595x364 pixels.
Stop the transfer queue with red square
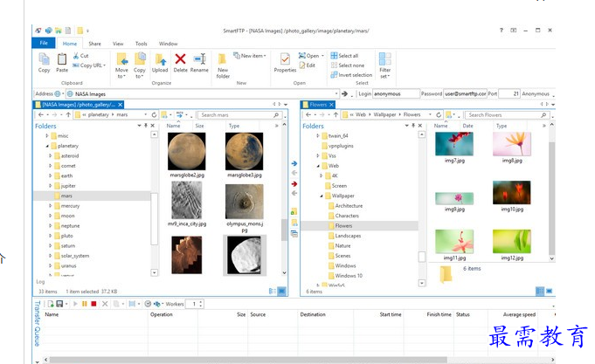pyautogui.click(x=93, y=304)
